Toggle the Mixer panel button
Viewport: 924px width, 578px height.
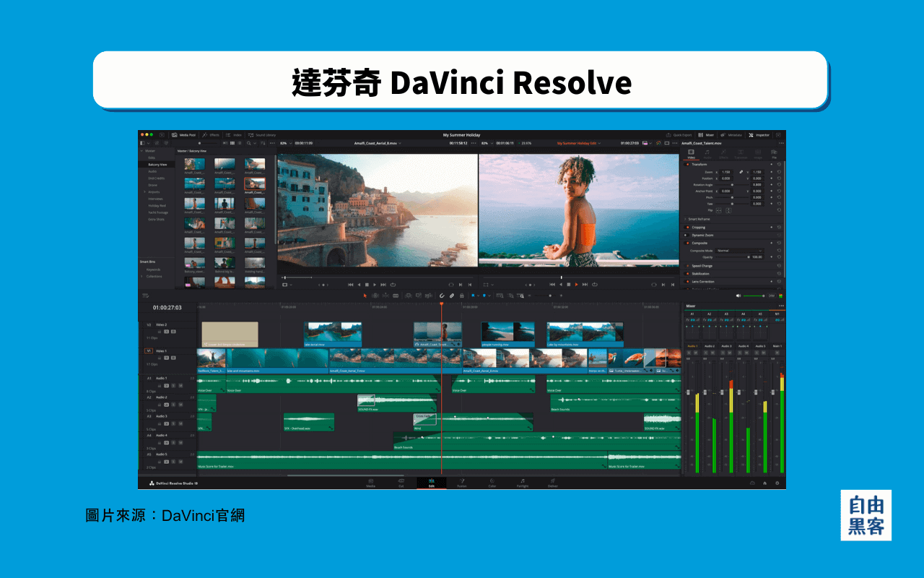tap(706, 135)
